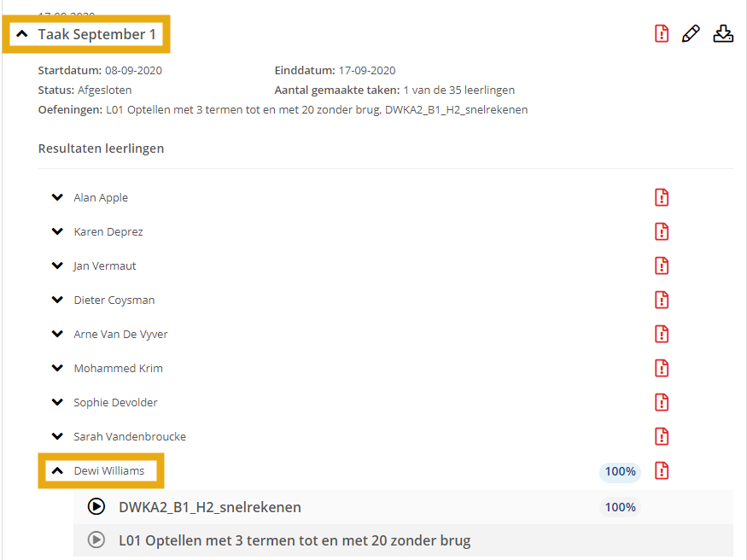The image size is (747, 560).
Task: Expand Sophie Devolder's results row
Action: click(x=57, y=402)
